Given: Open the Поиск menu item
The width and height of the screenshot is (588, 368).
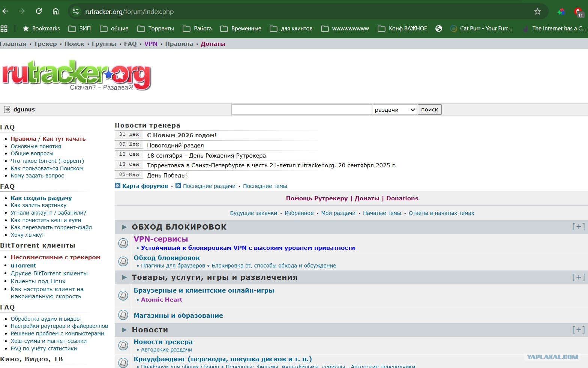Looking at the screenshot, I should [74, 44].
